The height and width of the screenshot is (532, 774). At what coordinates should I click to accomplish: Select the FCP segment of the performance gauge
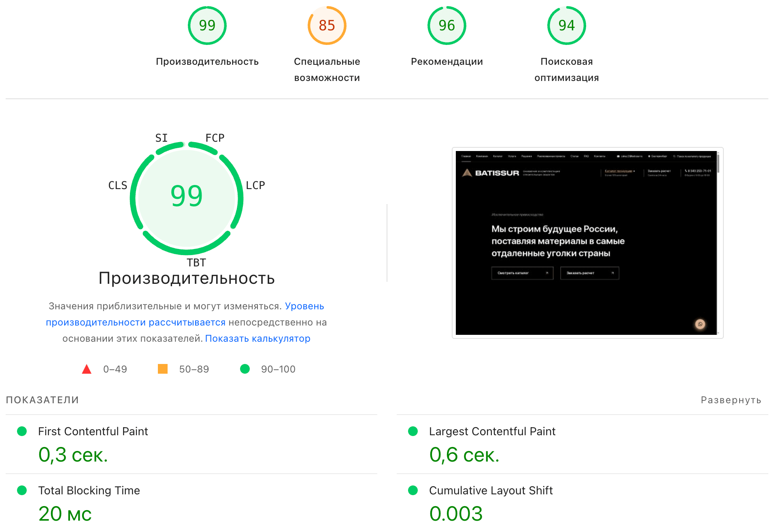click(x=204, y=148)
